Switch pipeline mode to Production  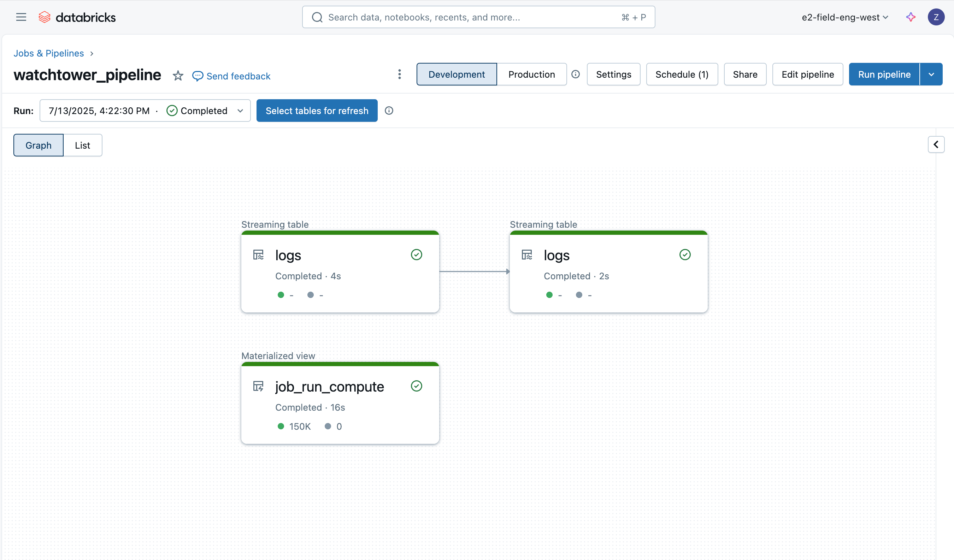531,74
